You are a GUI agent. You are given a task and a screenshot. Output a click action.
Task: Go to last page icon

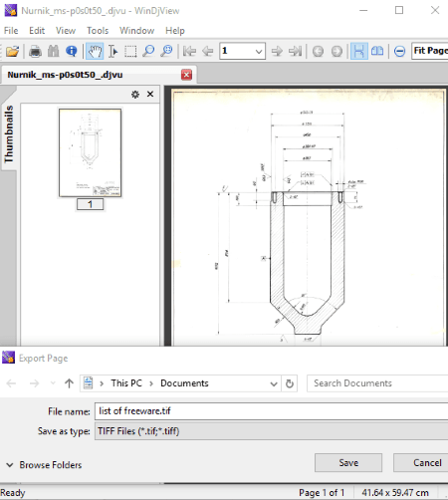295,51
